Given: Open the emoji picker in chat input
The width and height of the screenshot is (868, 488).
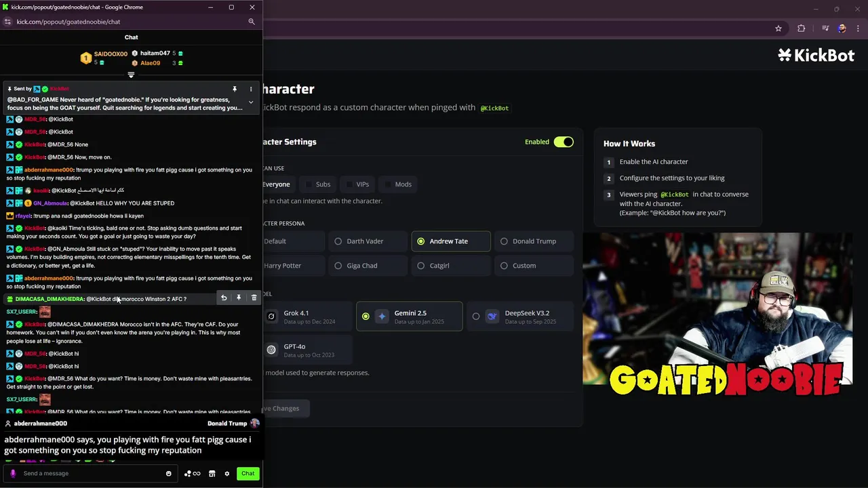Looking at the screenshot, I should 169,473.
